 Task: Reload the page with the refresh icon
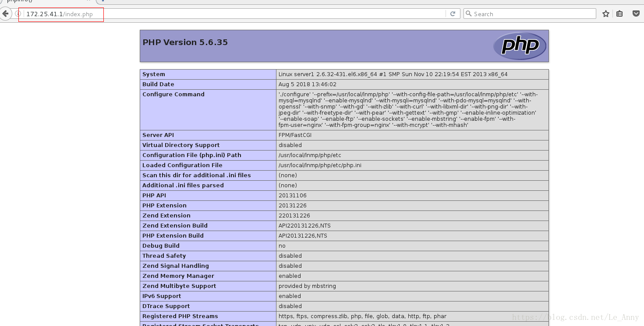pyautogui.click(x=453, y=14)
